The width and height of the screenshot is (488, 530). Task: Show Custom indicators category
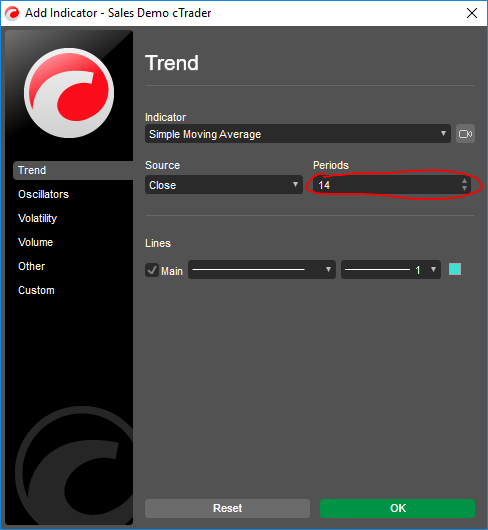click(36, 290)
